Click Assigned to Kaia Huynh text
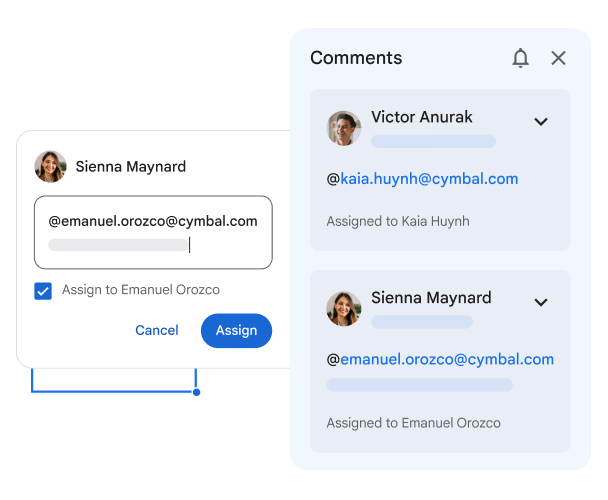This screenshot has width=608, height=500. [398, 221]
